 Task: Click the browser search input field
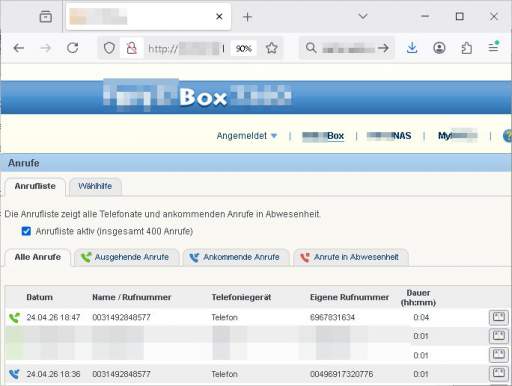(348, 49)
